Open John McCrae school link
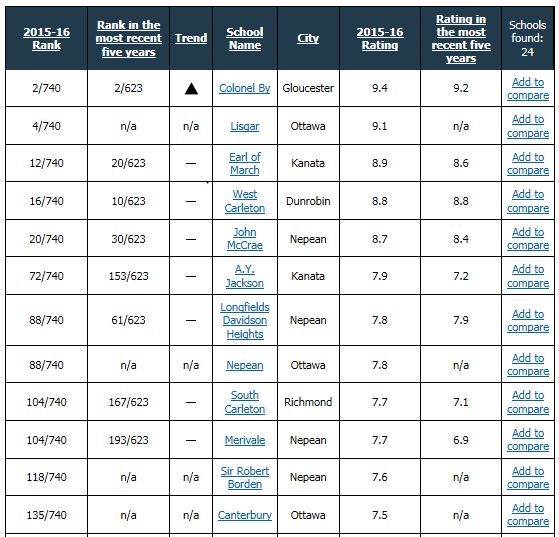 (245, 239)
